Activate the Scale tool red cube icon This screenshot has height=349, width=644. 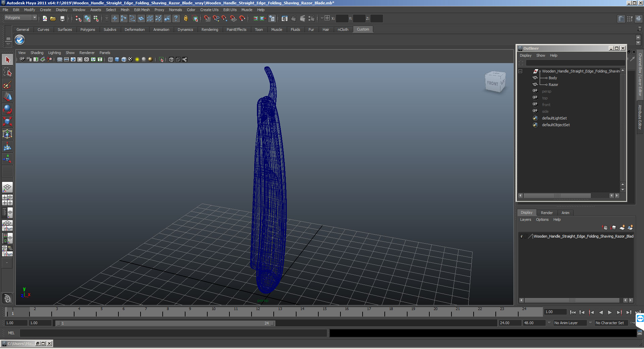point(7,121)
